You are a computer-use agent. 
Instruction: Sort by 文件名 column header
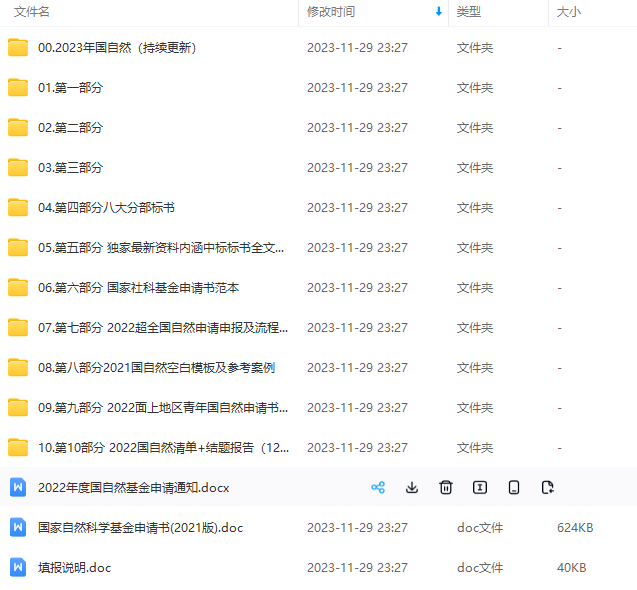[32, 12]
